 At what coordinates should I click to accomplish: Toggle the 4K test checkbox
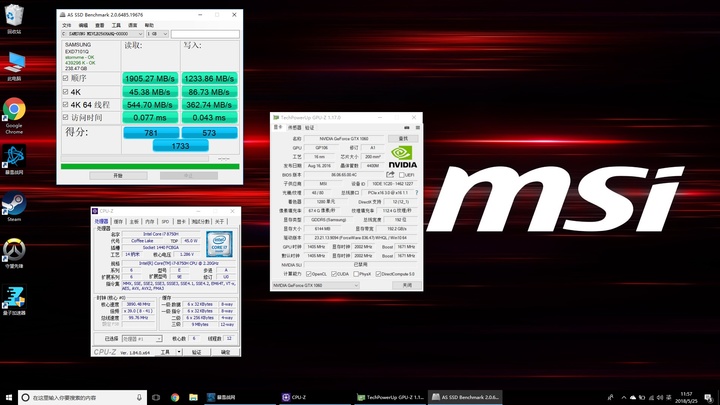click(x=66, y=92)
